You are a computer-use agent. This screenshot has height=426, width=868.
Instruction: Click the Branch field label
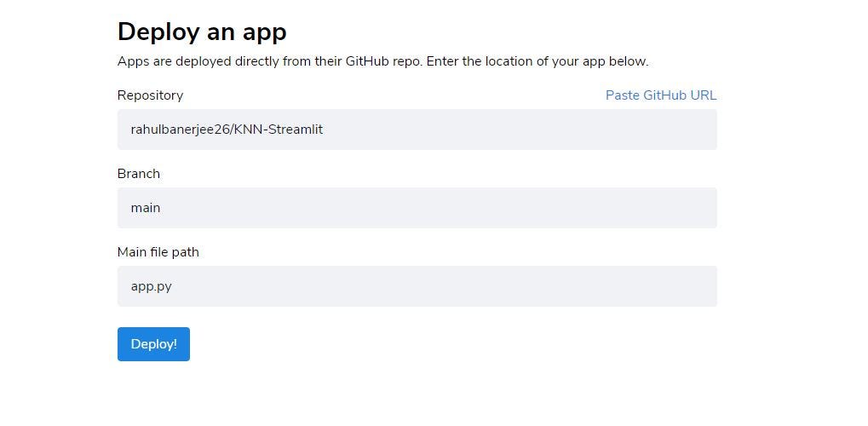pyautogui.click(x=139, y=174)
